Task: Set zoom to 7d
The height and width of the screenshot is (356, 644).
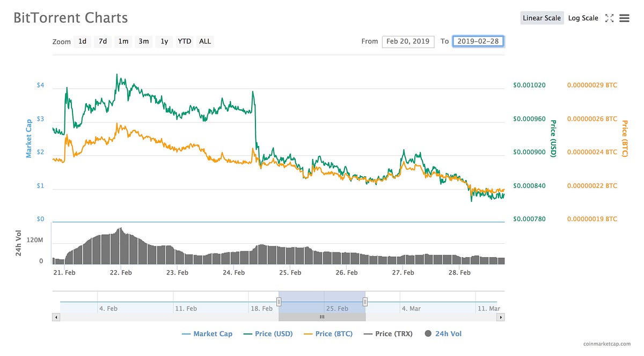Action: coord(103,41)
